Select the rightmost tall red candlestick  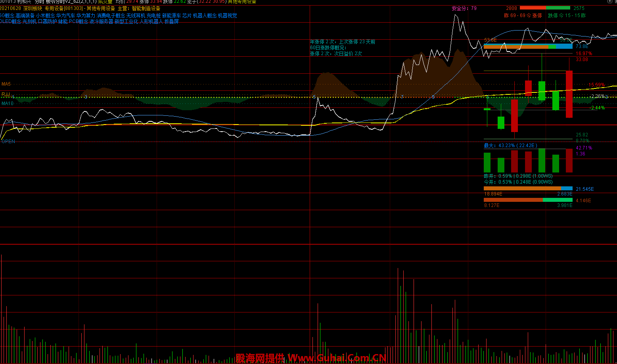click(569, 94)
